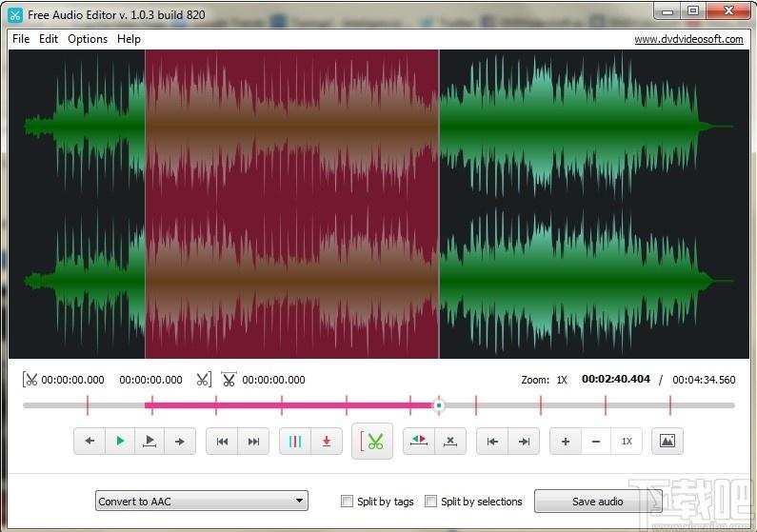Click inside the red selected waveform region
The image size is (757, 532).
[x=292, y=204]
